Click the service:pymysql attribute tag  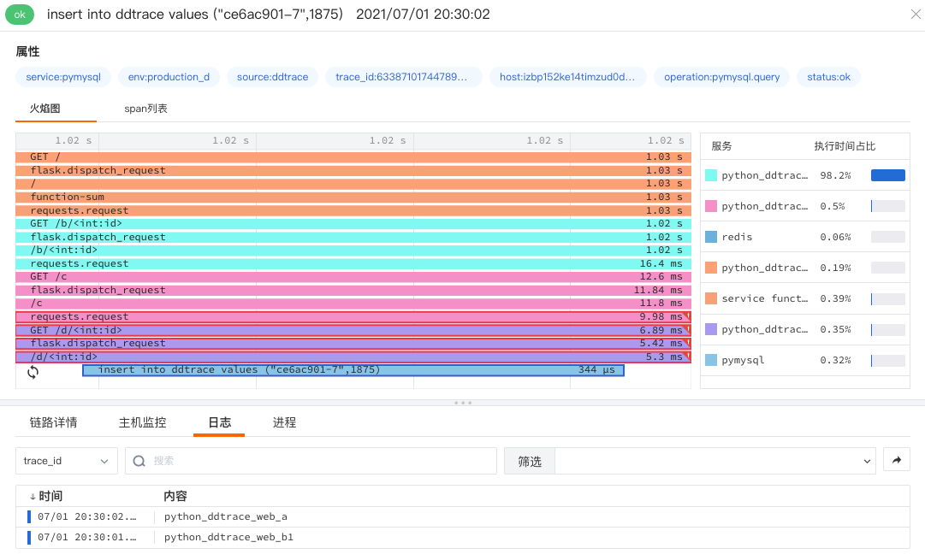click(x=63, y=77)
